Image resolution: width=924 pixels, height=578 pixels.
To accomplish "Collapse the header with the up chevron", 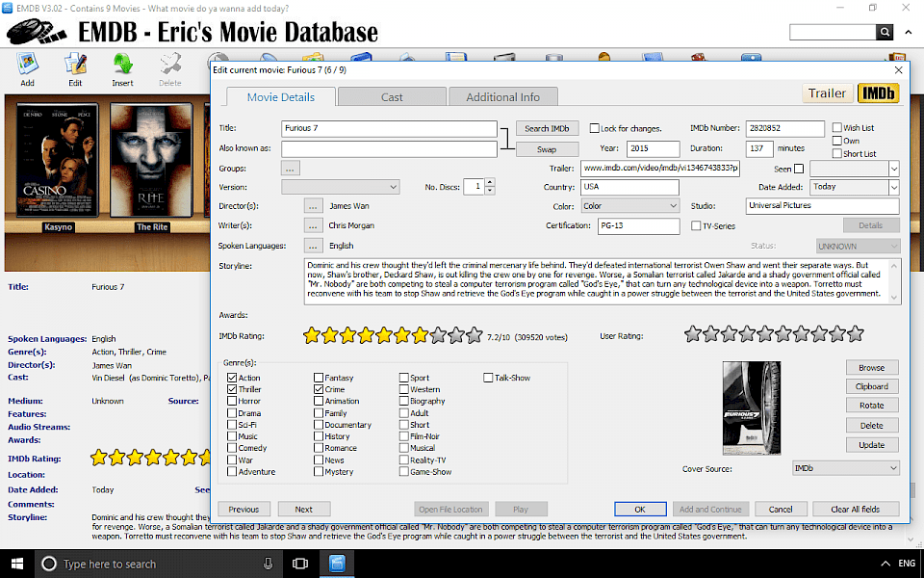I will click(x=908, y=33).
